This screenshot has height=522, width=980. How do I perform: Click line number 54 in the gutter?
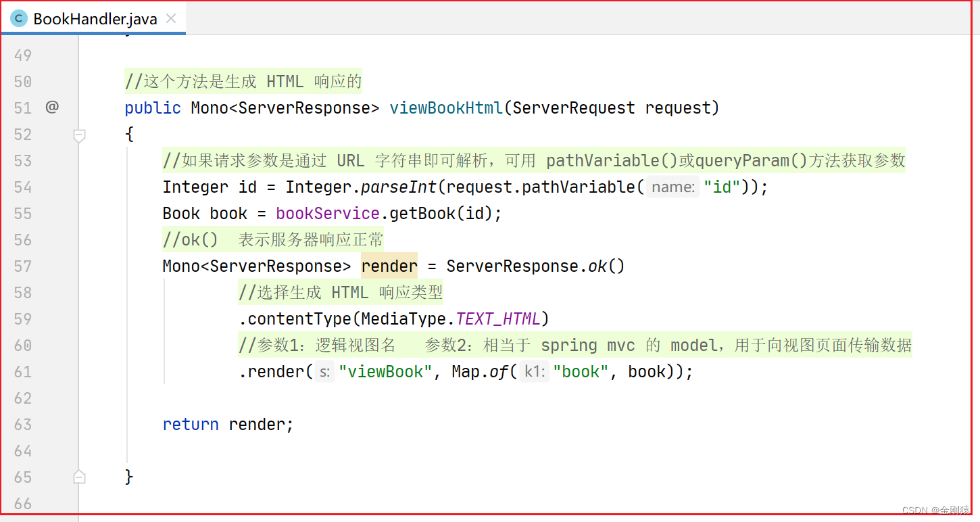pyautogui.click(x=23, y=187)
